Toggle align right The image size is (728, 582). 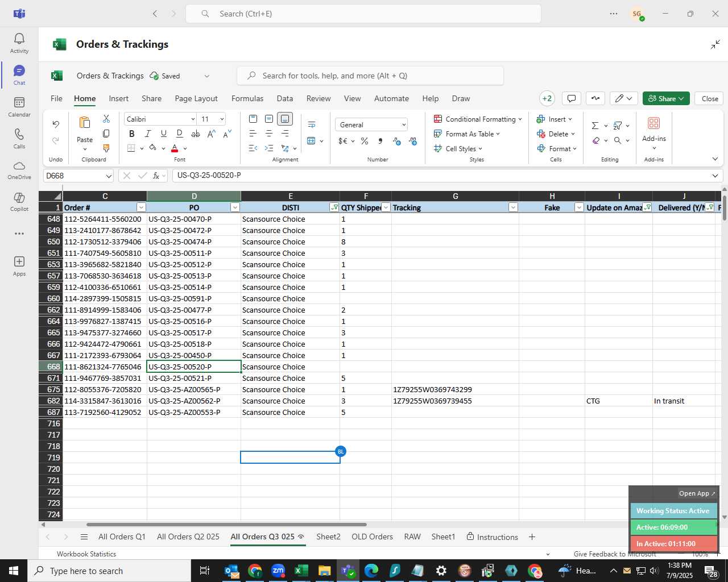(x=285, y=134)
